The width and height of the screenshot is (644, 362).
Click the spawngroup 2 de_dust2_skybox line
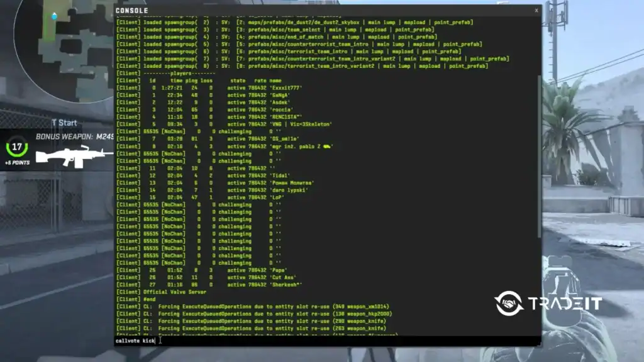294,23
